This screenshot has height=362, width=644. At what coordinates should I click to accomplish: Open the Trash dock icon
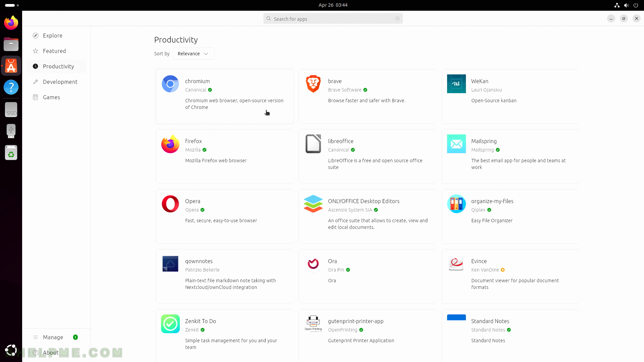pyautogui.click(x=11, y=153)
